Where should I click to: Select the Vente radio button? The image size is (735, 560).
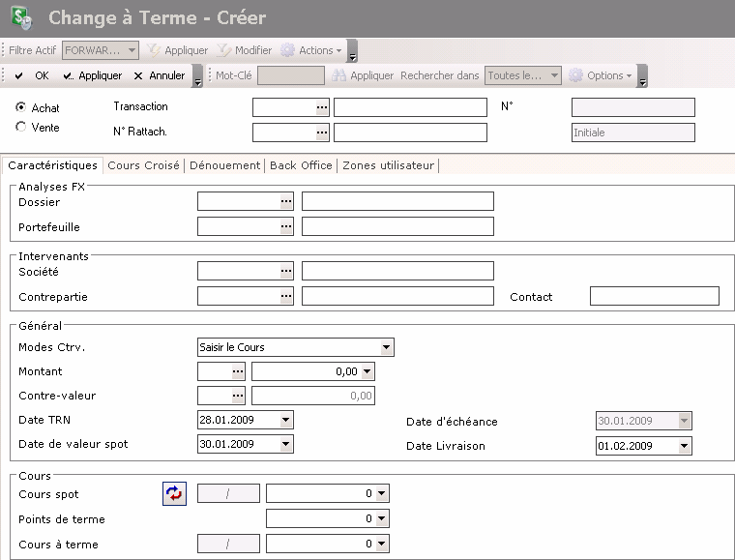(x=21, y=127)
